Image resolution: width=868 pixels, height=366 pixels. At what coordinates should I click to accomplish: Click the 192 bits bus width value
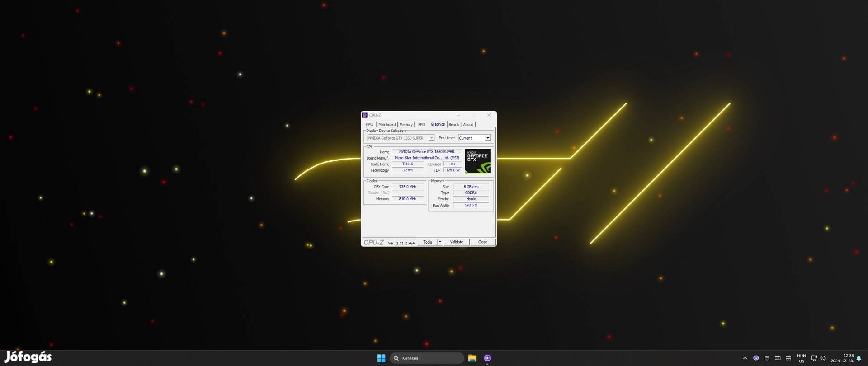(x=471, y=205)
